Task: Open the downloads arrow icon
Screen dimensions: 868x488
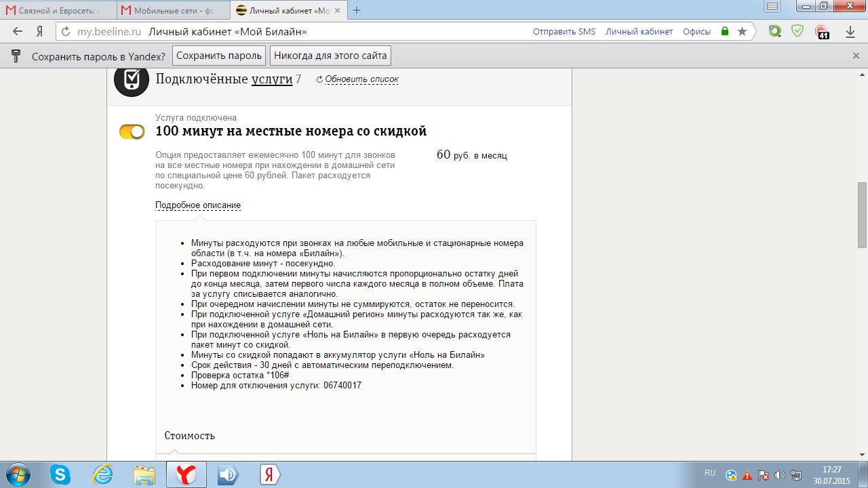Action: 850,31
